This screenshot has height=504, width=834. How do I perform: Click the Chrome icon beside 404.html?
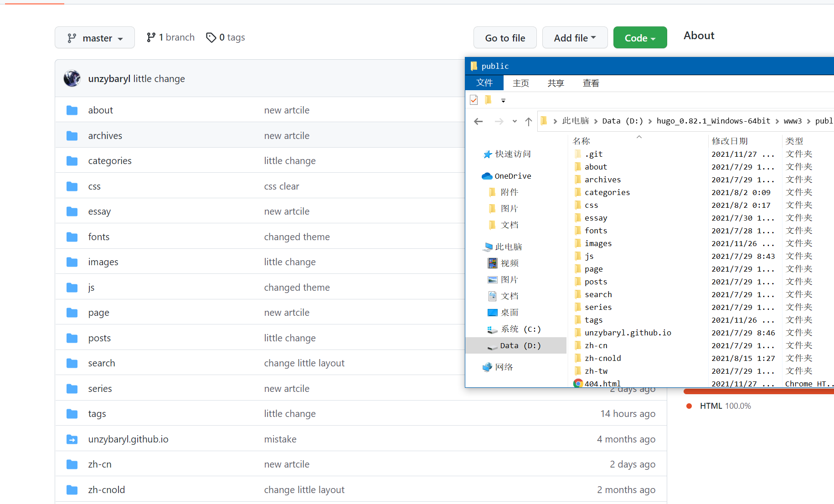click(578, 384)
